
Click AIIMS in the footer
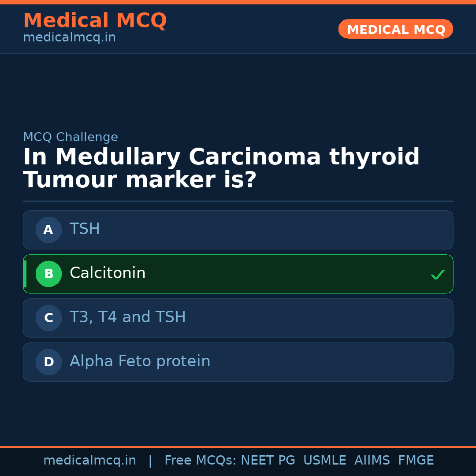tap(372, 461)
